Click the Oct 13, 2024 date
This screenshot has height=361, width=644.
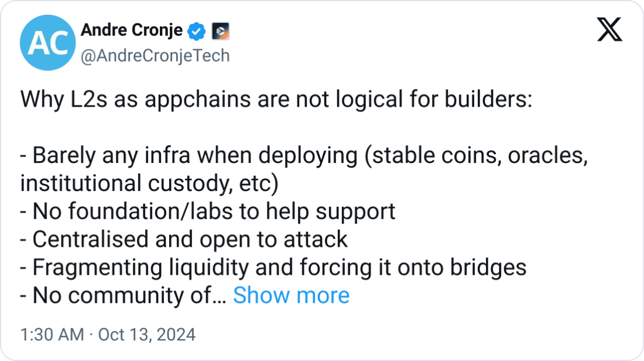[146, 335]
